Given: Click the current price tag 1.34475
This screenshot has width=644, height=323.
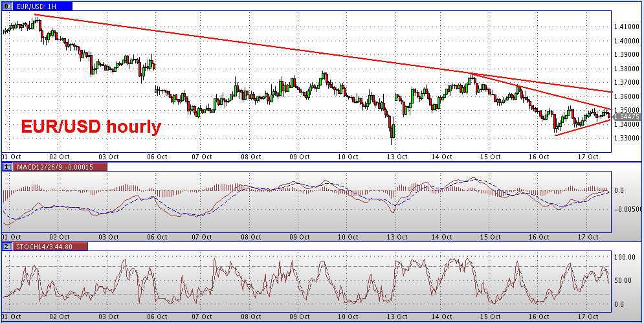Looking at the screenshot, I should point(627,117).
